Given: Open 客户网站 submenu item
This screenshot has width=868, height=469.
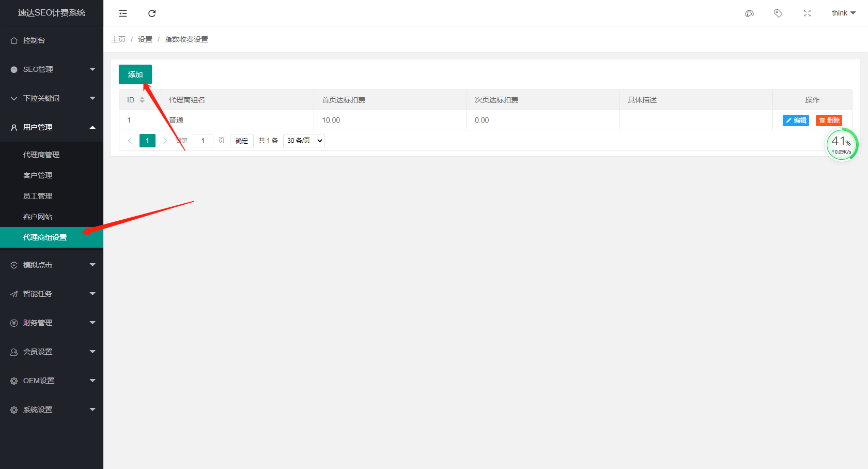Looking at the screenshot, I should (x=38, y=217).
